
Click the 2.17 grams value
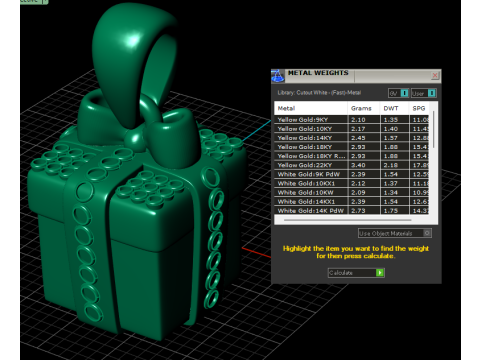coord(358,129)
